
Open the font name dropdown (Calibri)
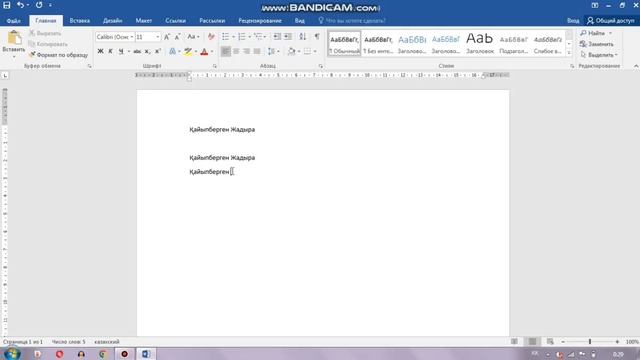pyautogui.click(x=131, y=37)
